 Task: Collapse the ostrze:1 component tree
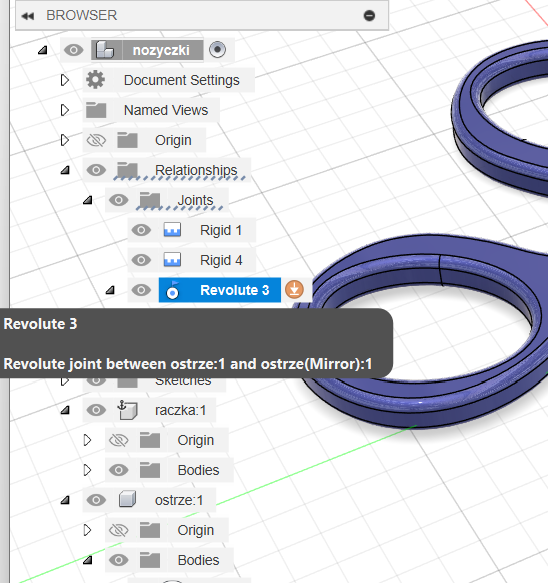pyautogui.click(x=65, y=500)
